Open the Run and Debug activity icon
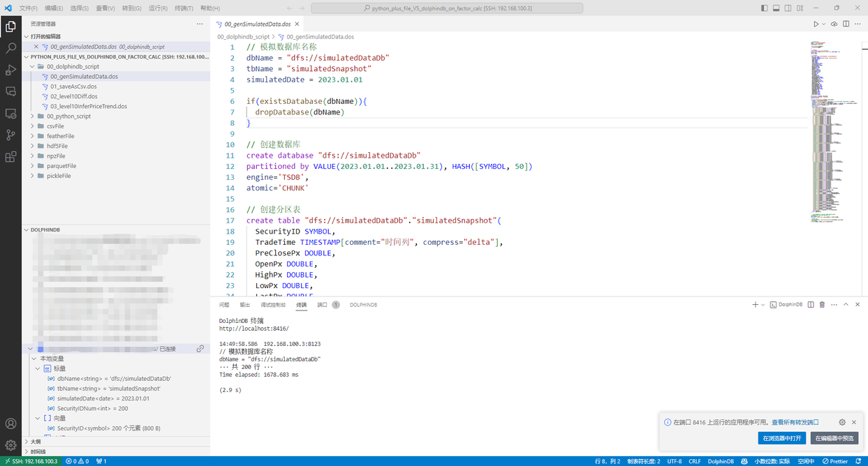Viewport: 868px width, 466px height. (10, 70)
